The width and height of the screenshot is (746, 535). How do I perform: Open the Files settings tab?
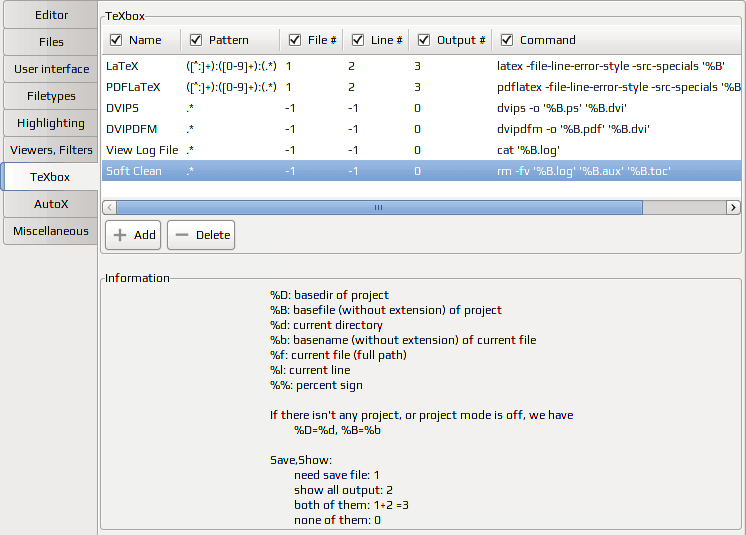(x=51, y=42)
